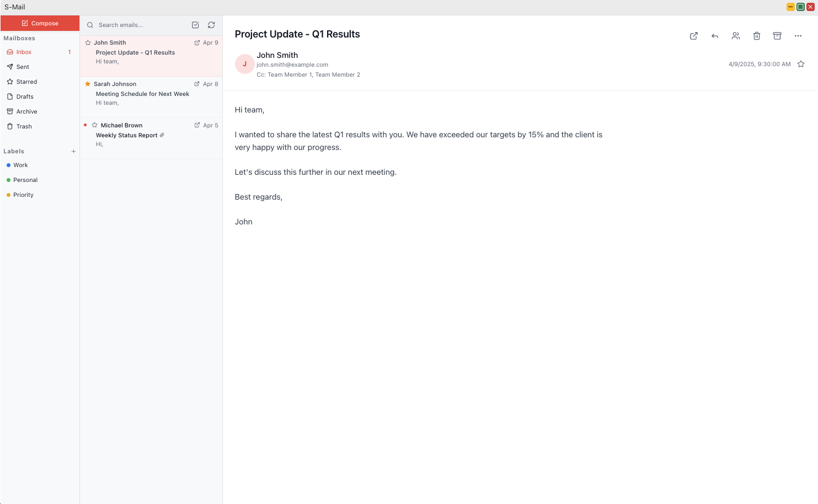Unstar the Sarah Johnson email
818x504 pixels.
tap(88, 84)
